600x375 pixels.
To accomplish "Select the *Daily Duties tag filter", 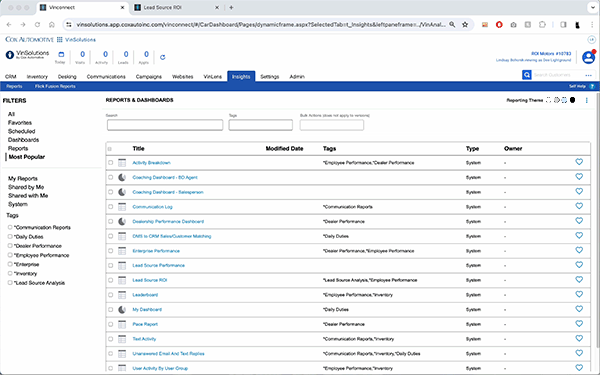I will point(10,236).
